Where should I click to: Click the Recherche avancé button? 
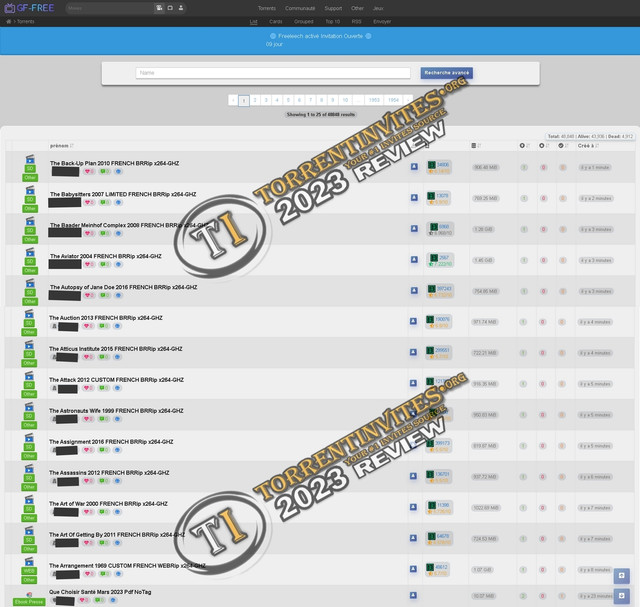point(447,73)
